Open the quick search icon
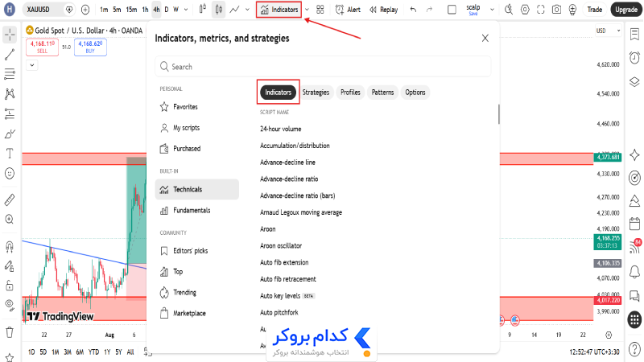This screenshot has width=644, height=362. click(x=509, y=10)
